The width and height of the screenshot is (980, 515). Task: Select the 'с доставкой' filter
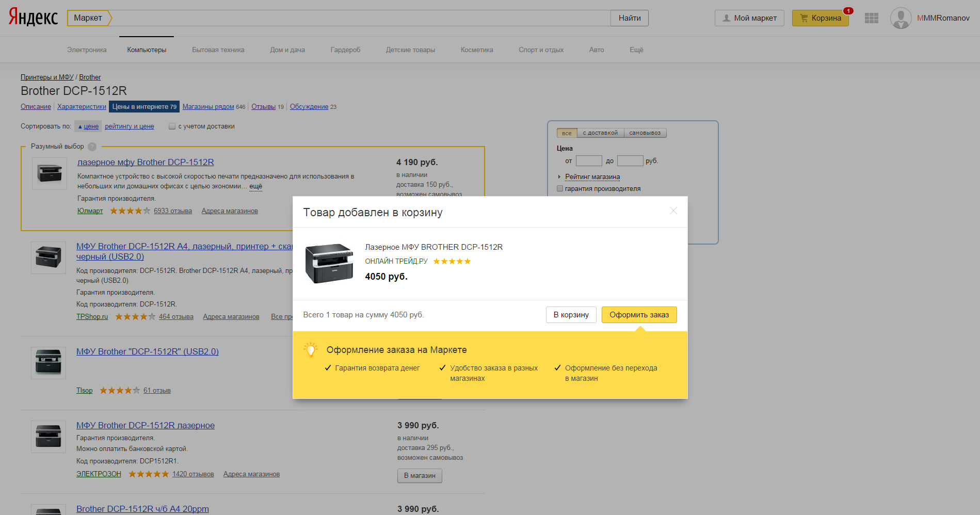click(600, 133)
